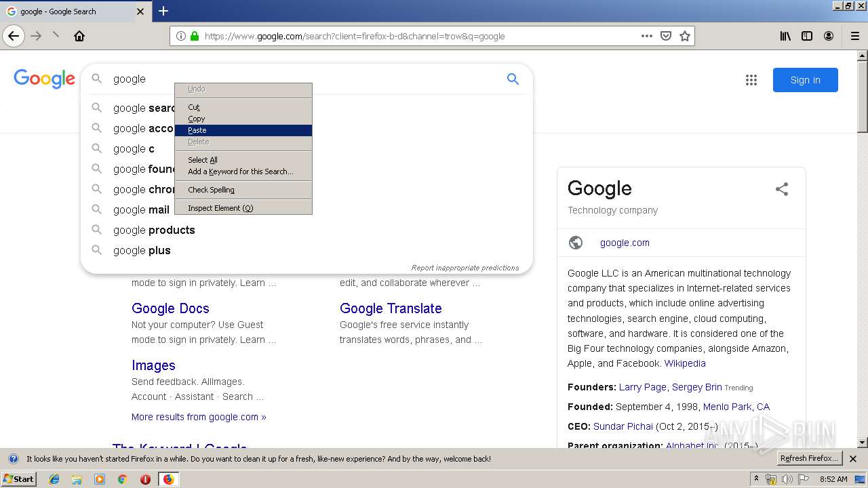This screenshot has height=488, width=868.
Task: Open the Google Docs result
Action: 170,308
